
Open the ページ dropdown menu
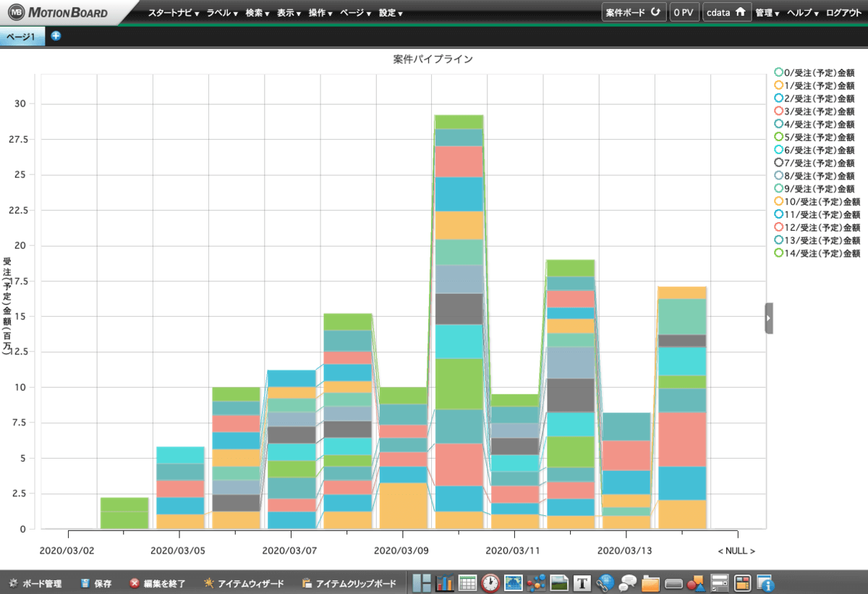point(356,13)
